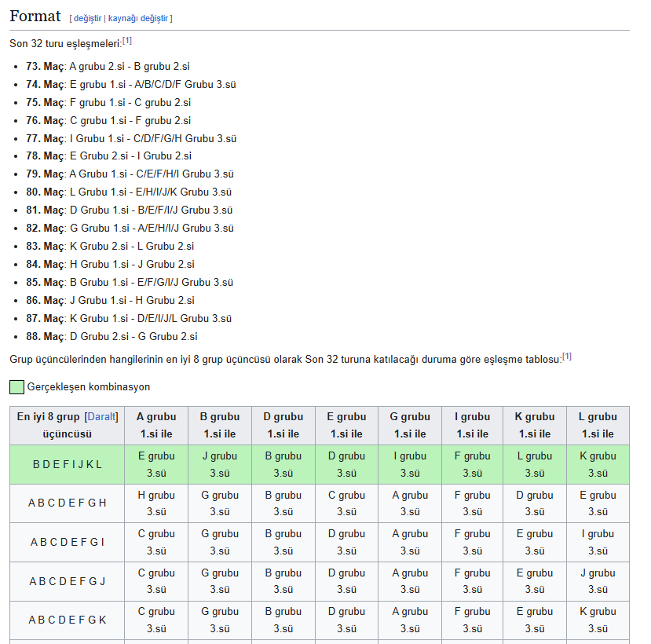Click the '78. Maç' E Grubu 2.si entry
651x644 pixels.
tap(109, 156)
